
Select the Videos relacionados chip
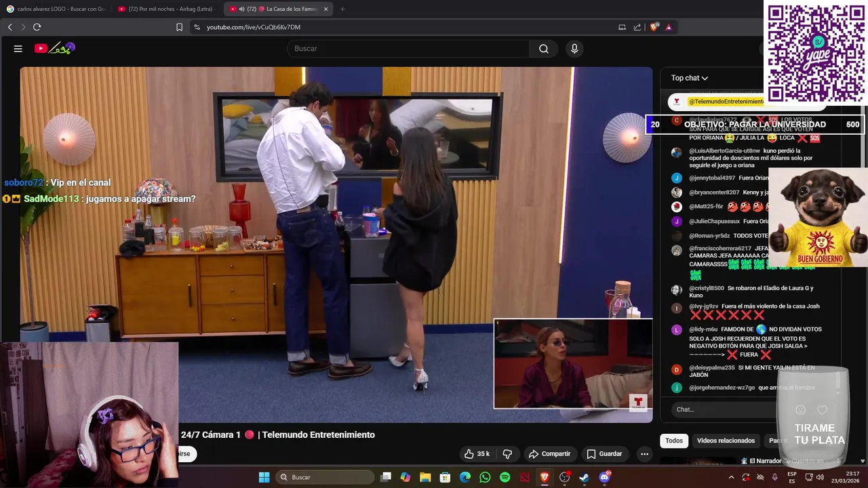coord(726,441)
